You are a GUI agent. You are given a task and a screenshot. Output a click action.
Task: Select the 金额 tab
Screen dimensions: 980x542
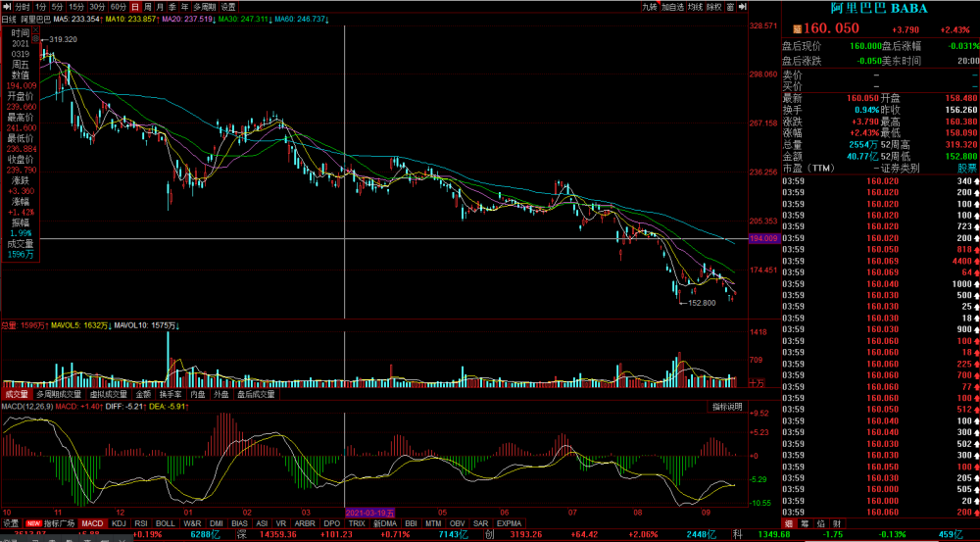(x=143, y=394)
